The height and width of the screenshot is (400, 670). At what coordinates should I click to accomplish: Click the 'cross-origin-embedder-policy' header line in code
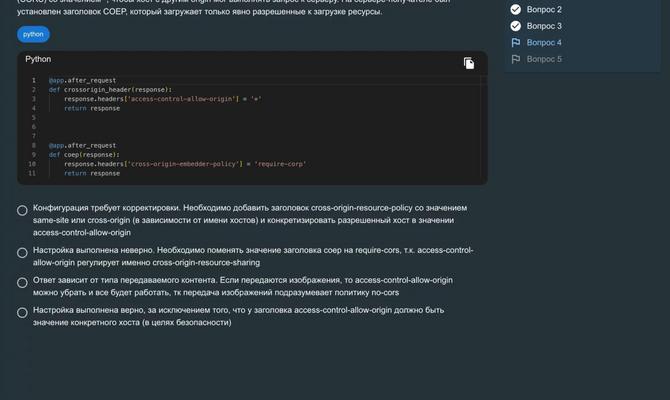(185, 164)
